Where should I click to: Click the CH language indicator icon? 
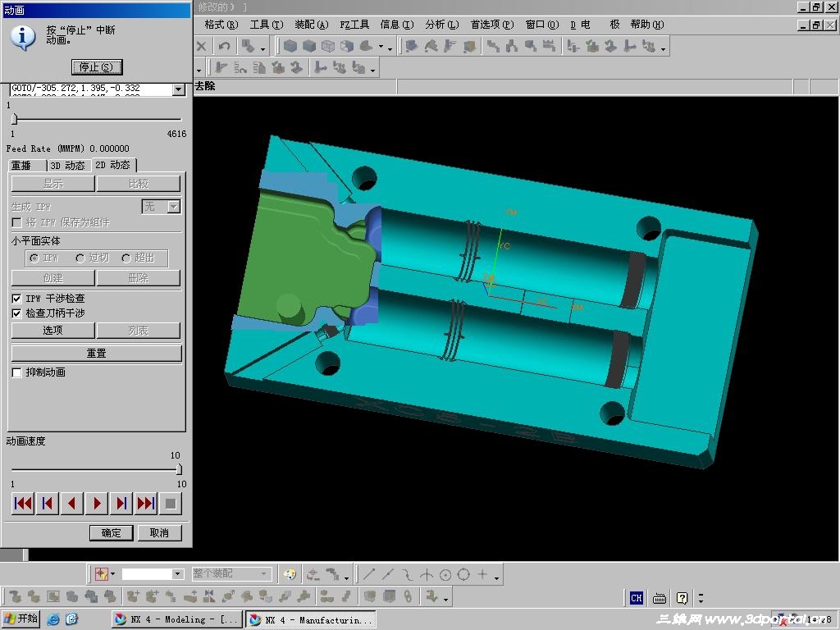click(636, 598)
